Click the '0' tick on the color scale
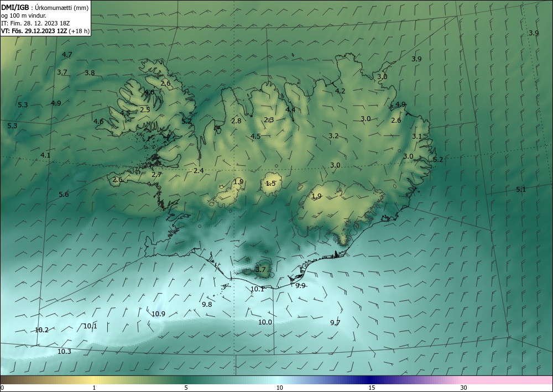The width and height of the screenshot is (553, 392). 2,388
